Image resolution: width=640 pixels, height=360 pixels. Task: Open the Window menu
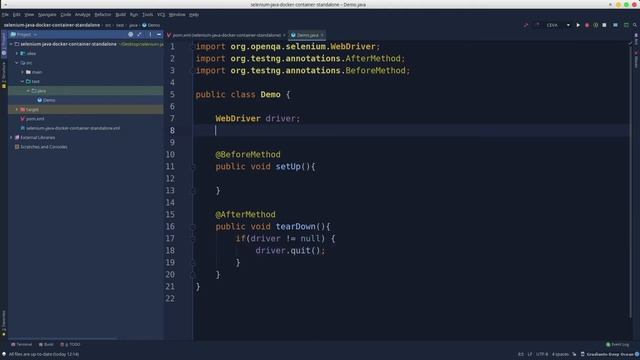pyautogui.click(x=177, y=15)
